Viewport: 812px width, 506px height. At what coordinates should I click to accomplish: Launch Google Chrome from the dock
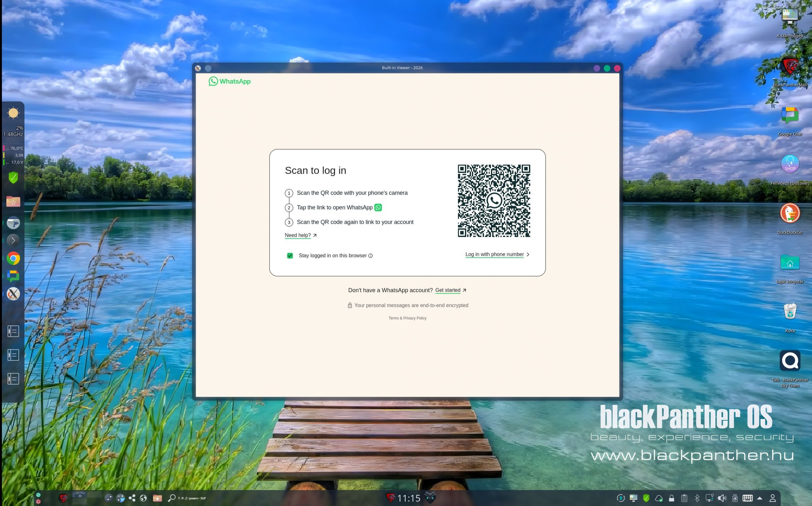pos(13,258)
